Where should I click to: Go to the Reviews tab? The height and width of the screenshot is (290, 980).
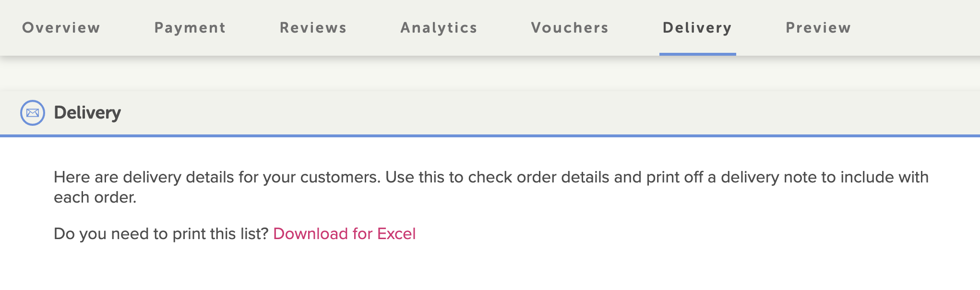pyautogui.click(x=313, y=28)
